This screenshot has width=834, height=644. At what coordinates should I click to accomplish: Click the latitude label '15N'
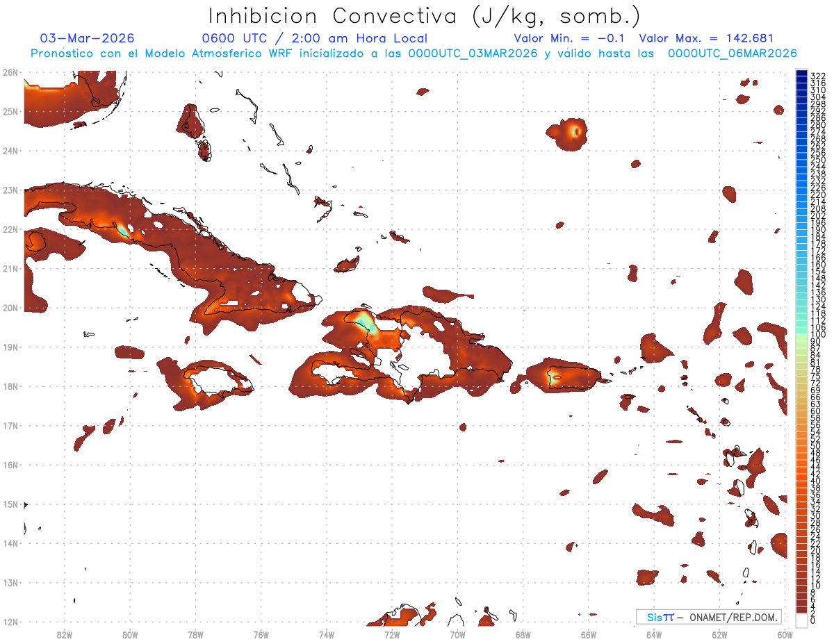(10, 504)
